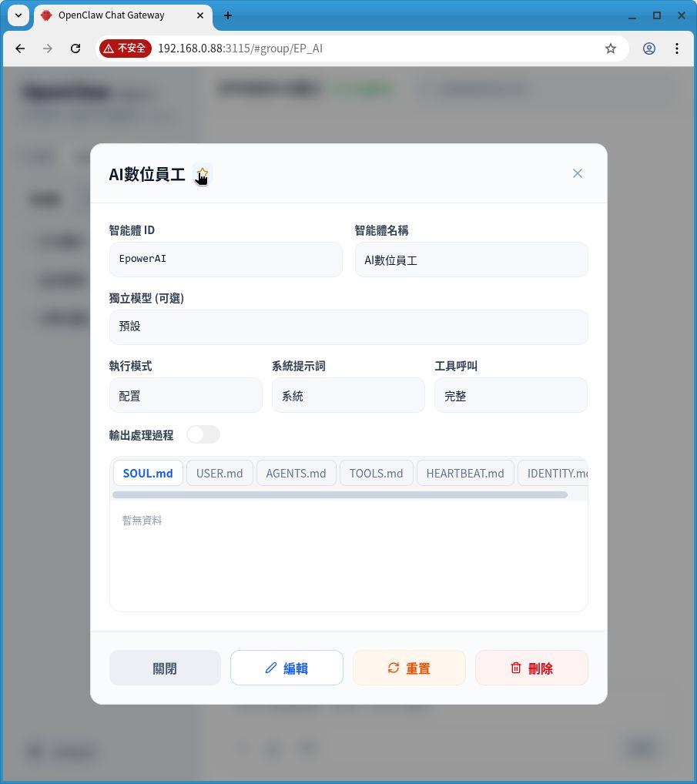The height and width of the screenshot is (784, 697).
Task: Select the SOUL.md tab
Action: coord(148,473)
